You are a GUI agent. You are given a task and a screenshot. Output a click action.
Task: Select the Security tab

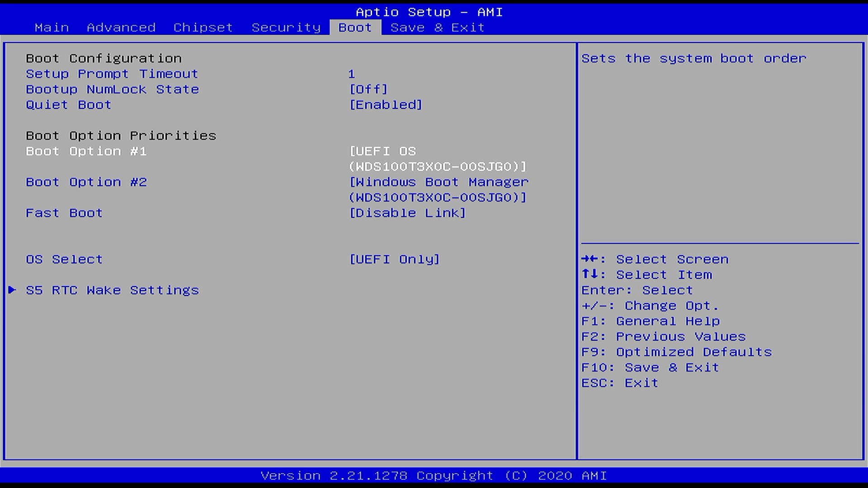point(286,28)
